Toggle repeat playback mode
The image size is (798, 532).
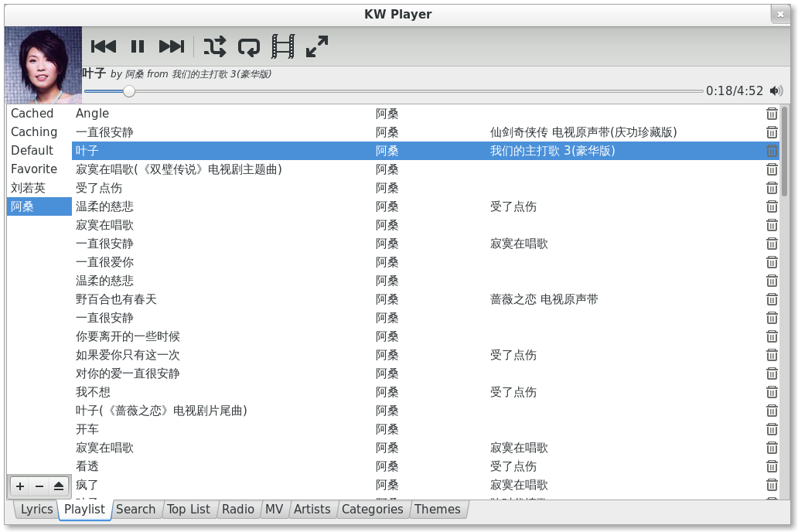tap(248, 47)
